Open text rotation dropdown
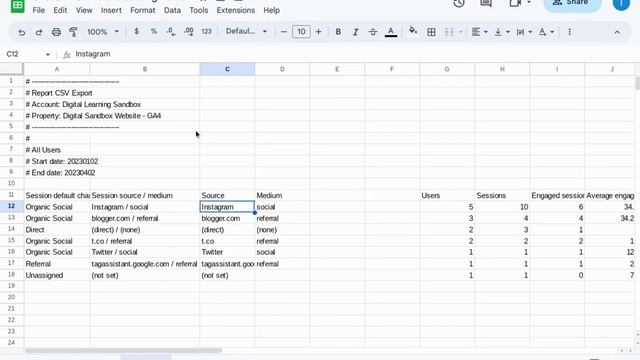640x360 pixels. point(546,31)
